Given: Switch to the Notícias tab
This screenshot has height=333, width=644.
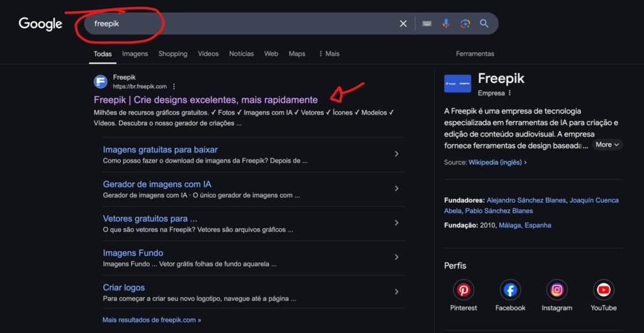Looking at the screenshot, I should click(241, 54).
